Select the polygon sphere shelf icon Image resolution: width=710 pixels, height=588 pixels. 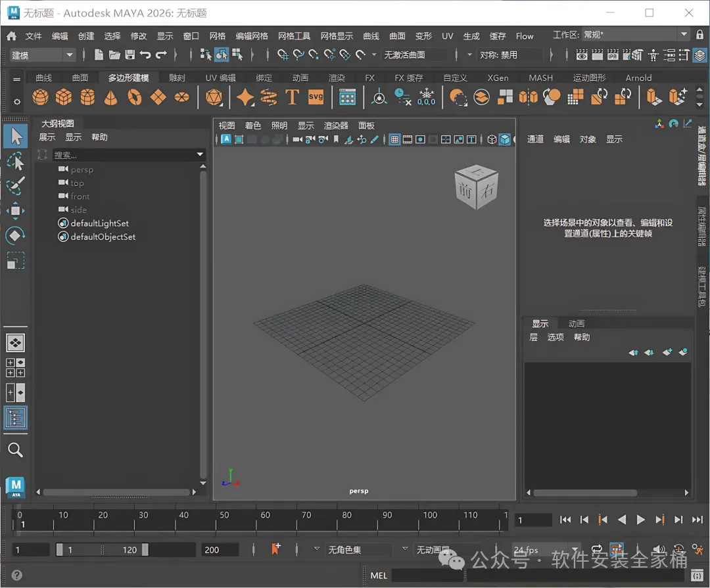(40, 98)
